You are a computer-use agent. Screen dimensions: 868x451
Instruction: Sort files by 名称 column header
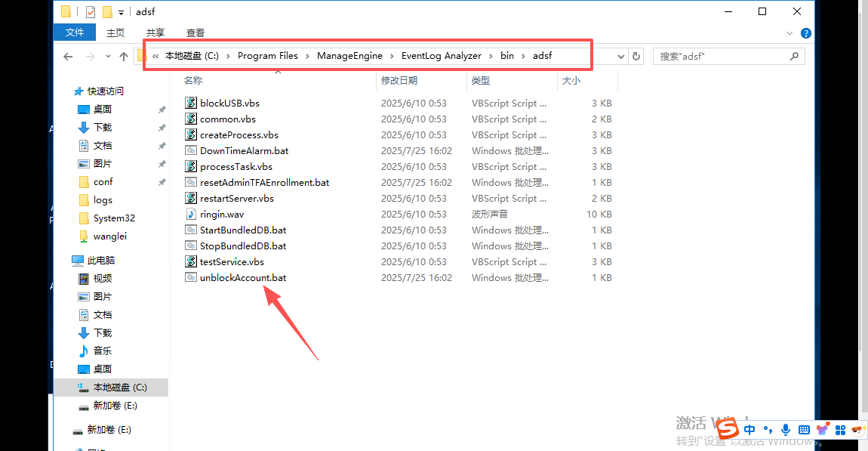point(193,80)
